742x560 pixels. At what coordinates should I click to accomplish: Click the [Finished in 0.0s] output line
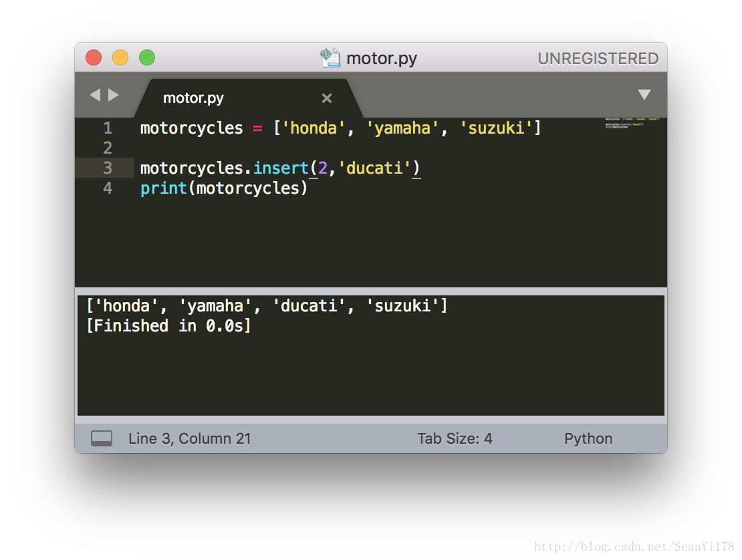click(169, 325)
